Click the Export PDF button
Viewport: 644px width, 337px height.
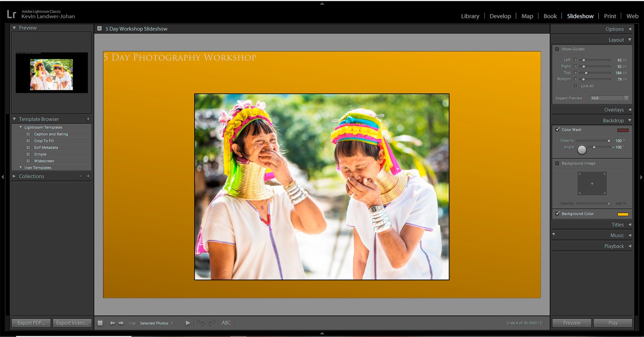30,323
